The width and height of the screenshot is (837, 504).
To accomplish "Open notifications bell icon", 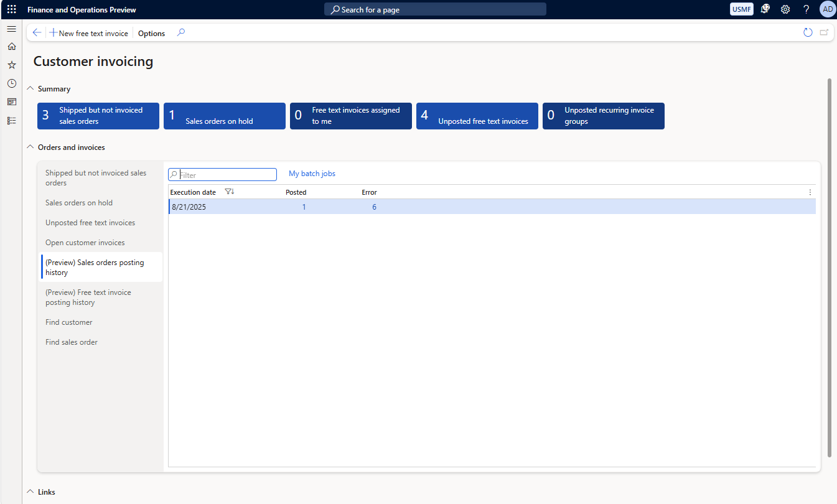I will [x=765, y=9].
